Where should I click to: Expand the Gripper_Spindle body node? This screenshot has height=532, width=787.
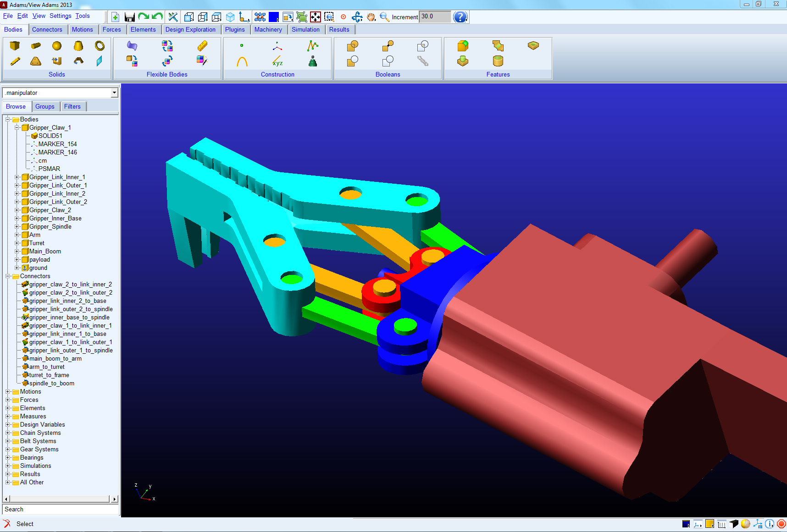click(x=17, y=227)
